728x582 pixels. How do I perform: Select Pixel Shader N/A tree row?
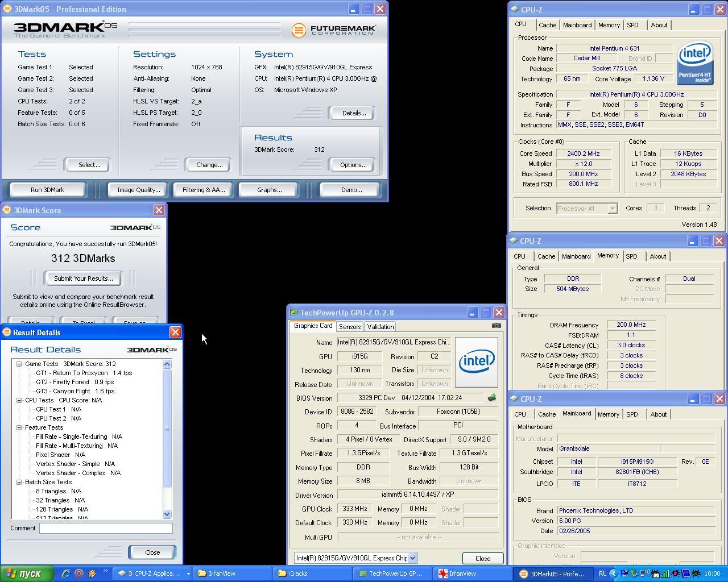click(60, 455)
